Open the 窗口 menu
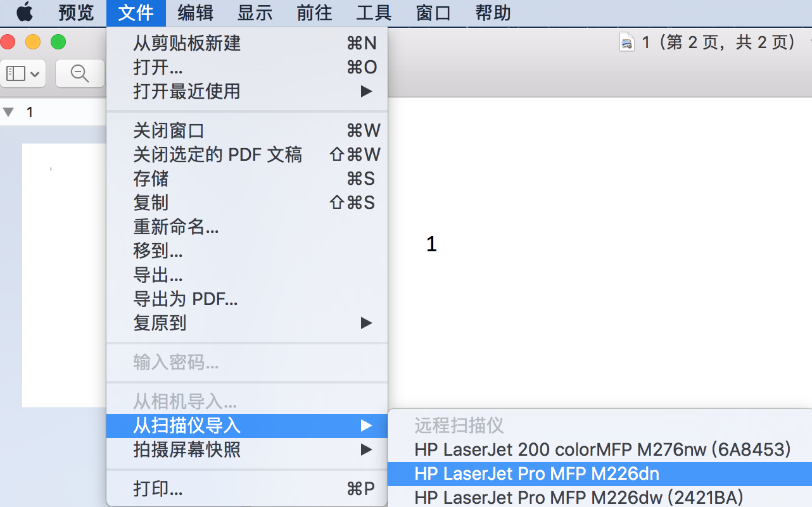This screenshot has width=812, height=507. coord(433,13)
